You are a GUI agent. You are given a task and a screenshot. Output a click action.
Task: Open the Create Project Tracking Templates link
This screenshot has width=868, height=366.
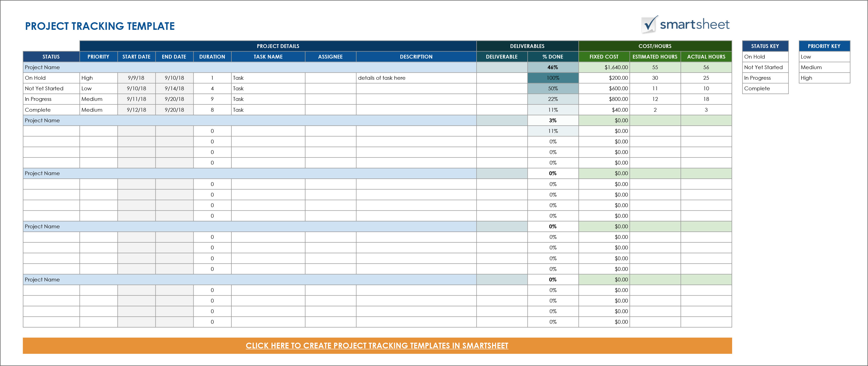pyautogui.click(x=377, y=345)
